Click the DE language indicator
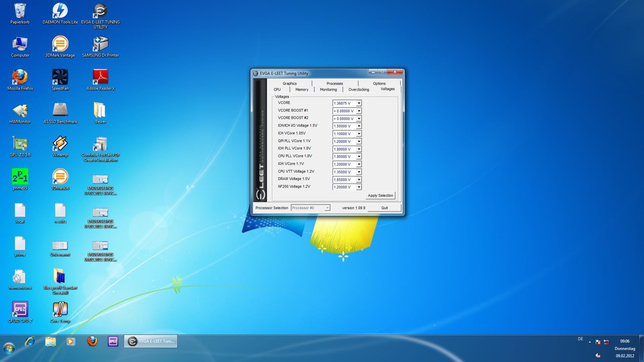Image resolution: width=644 pixels, height=362 pixels. [580, 339]
